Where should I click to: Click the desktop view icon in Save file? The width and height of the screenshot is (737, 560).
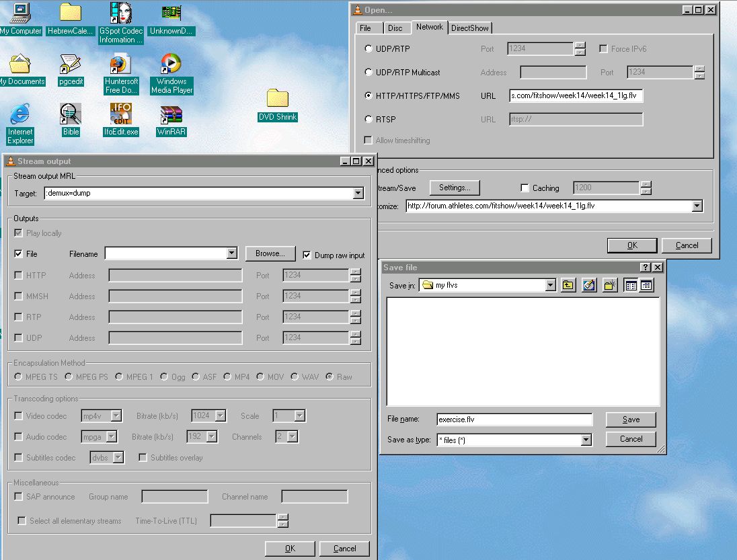589,285
